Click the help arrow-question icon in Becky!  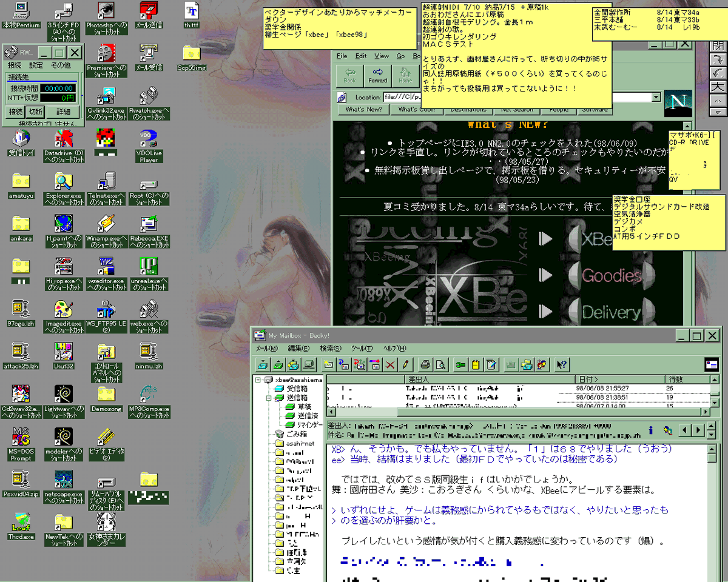561,364
